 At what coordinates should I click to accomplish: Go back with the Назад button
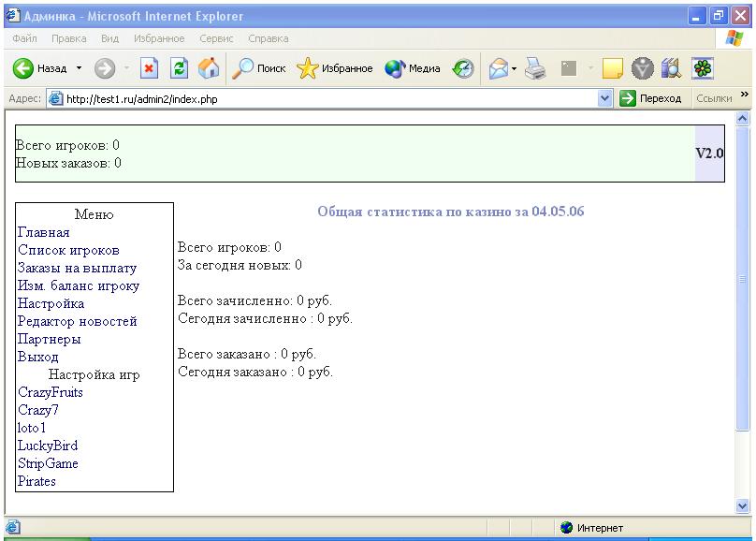pyautogui.click(x=39, y=68)
